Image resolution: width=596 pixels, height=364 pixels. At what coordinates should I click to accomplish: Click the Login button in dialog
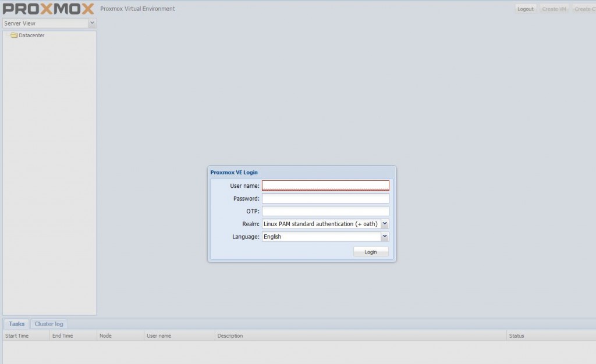point(371,252)
